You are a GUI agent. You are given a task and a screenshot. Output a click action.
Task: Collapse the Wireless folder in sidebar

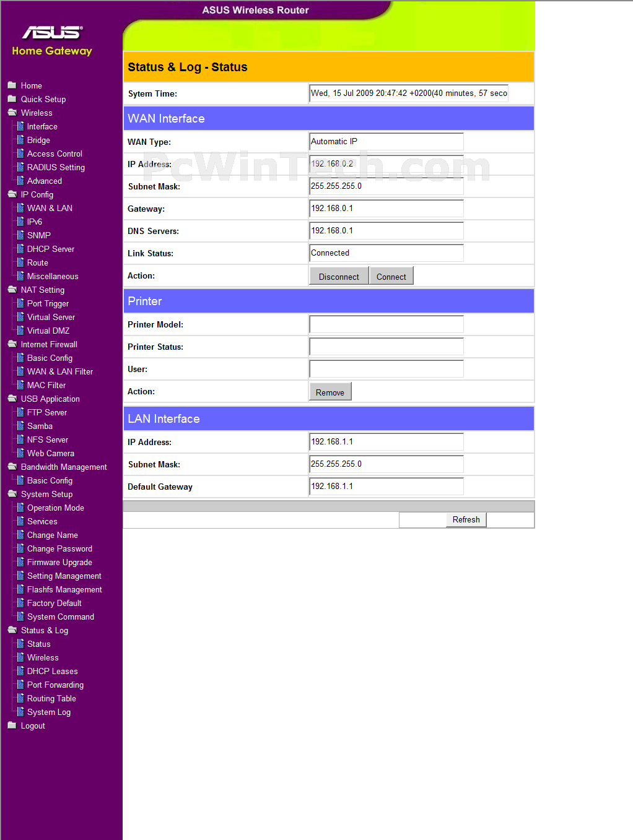click(x=12, y=113)
